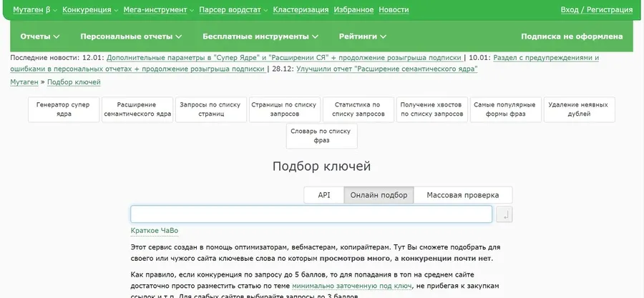Viewport: 644px width, 298px height.
Task: Submit the search with the enter-arrow icon button
Action: pos(504,214)
